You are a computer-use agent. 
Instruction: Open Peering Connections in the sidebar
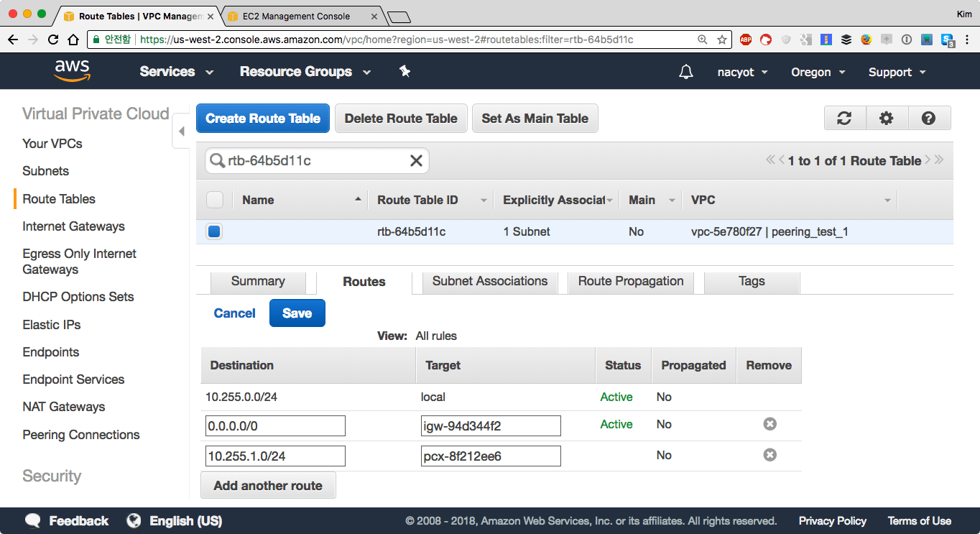81,435
